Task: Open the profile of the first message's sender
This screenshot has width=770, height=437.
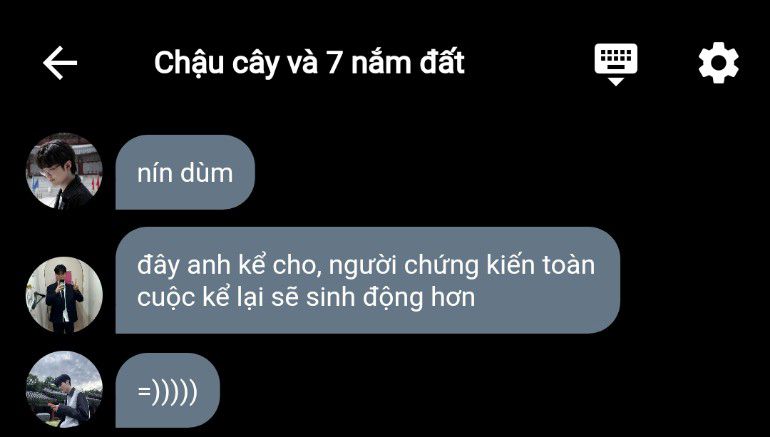Action: point(64,171)
